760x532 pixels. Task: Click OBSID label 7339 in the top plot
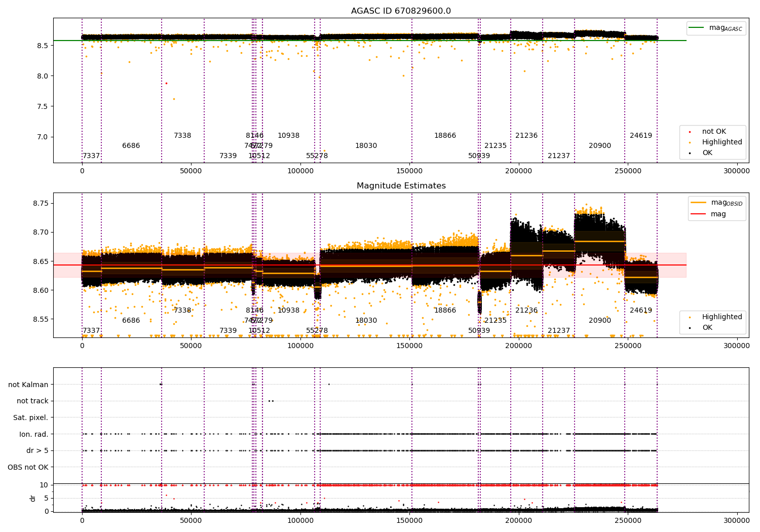click(x=228, y=156)
